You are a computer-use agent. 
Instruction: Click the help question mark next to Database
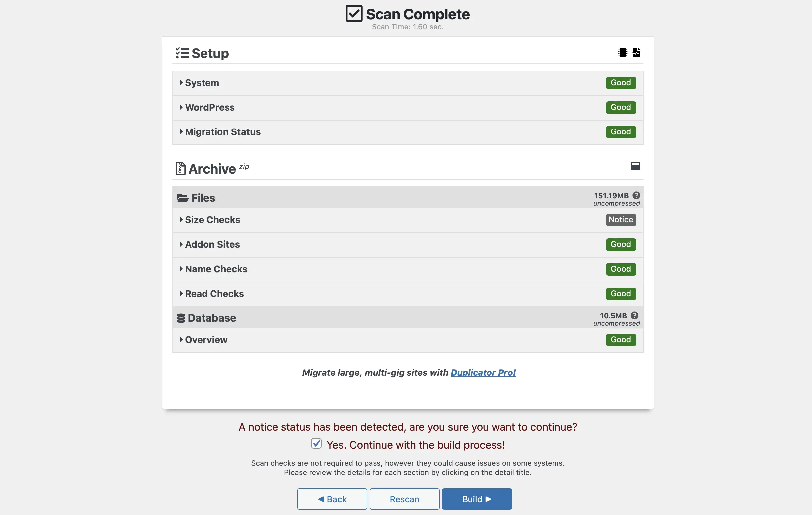click(x=635, y=315)
